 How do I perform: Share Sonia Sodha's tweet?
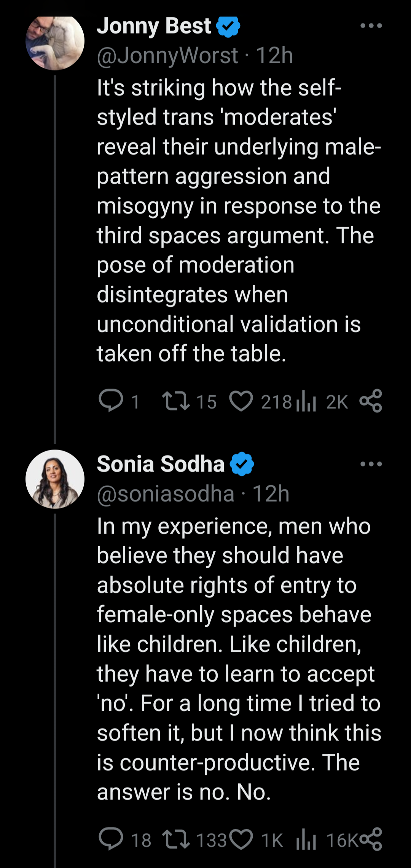pos(371,839)
